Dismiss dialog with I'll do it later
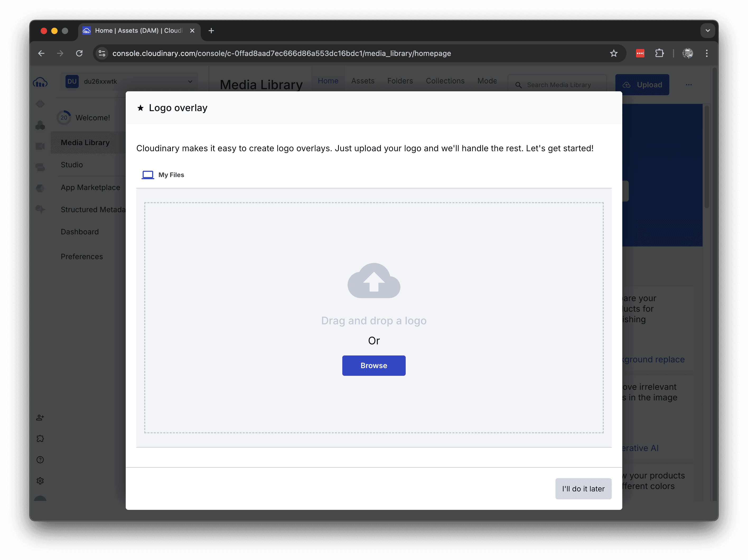This screenshot has width=748, height=560. pyautogui.click(x=583, y=489)
